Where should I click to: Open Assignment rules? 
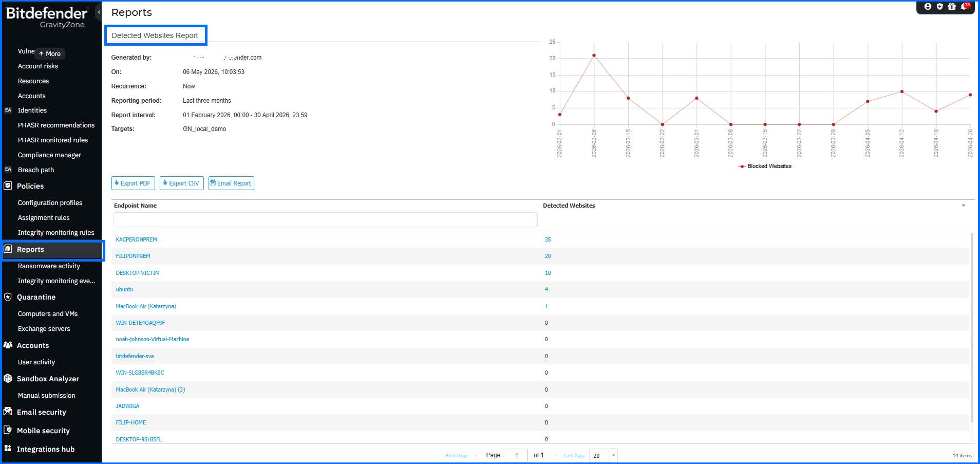pyautogui.click(x=44, y=218)
